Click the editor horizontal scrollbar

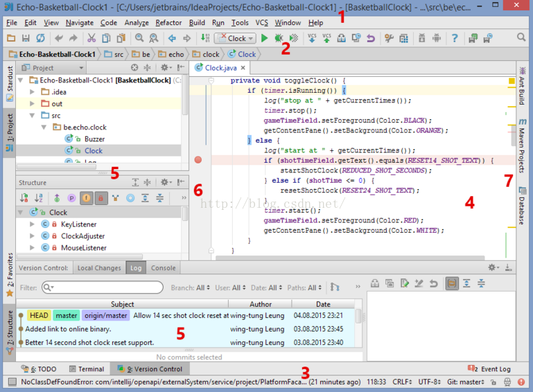click(350, 258)
